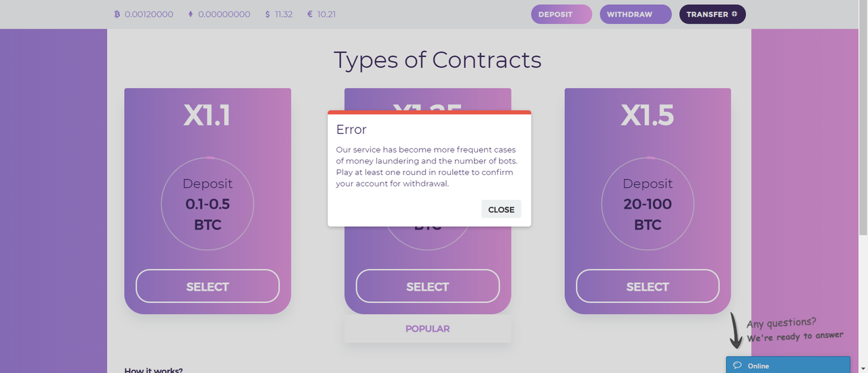Click the Bitcoin balance icon
This screenshot has width=868, height=373.
click(117, 14)
